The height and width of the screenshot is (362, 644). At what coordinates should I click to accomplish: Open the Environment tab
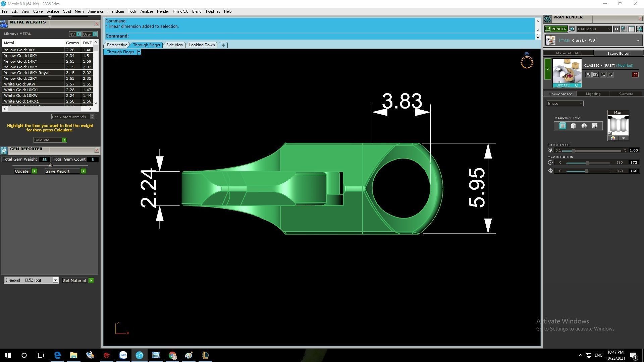pos(560,94)
